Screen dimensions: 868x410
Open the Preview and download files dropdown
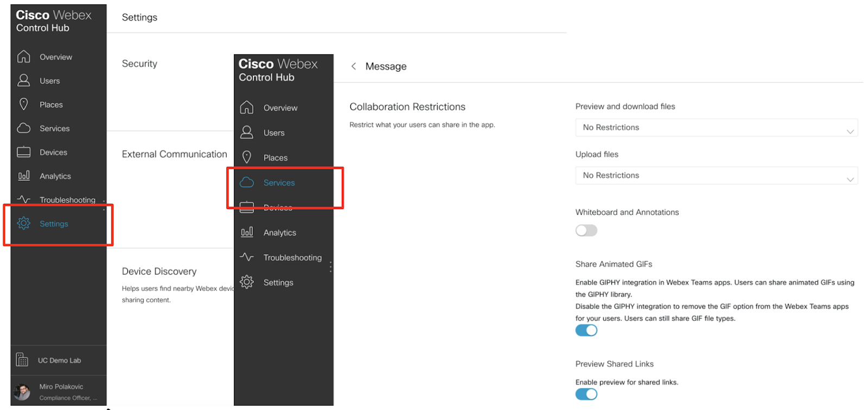click(716, 128)
